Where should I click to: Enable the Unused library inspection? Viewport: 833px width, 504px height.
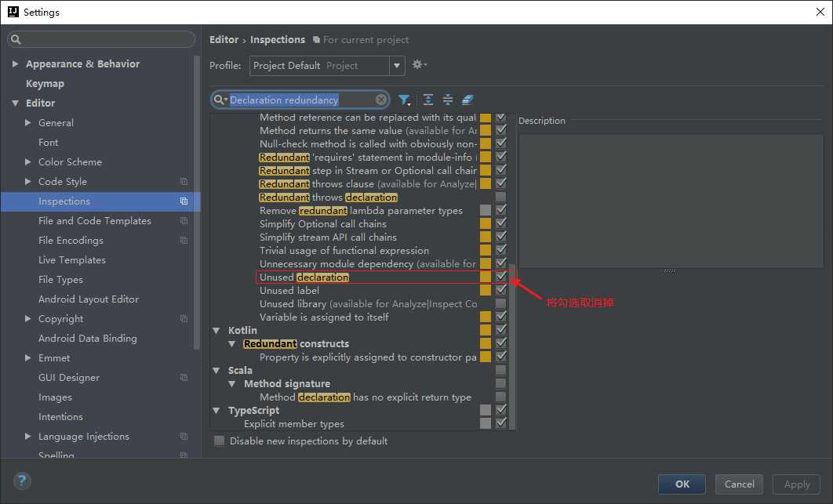501,303
